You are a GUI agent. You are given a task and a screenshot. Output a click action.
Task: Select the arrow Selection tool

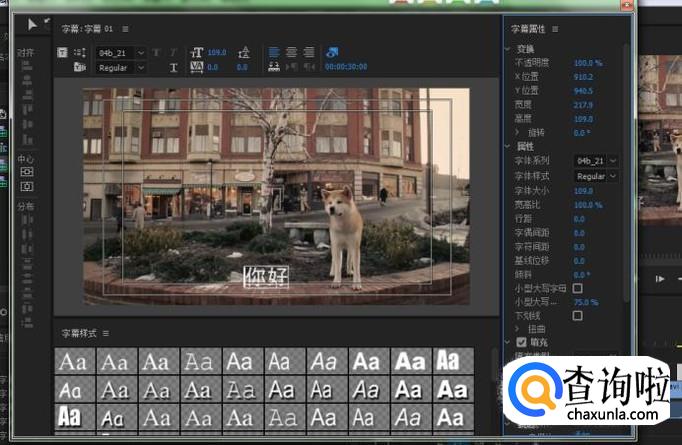(x=32, y=25)
